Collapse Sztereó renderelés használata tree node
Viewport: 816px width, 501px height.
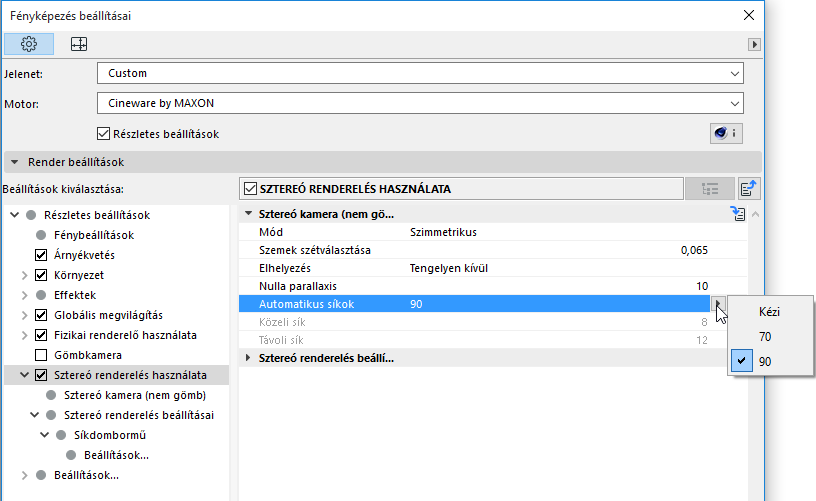click(x=24, y=375)
